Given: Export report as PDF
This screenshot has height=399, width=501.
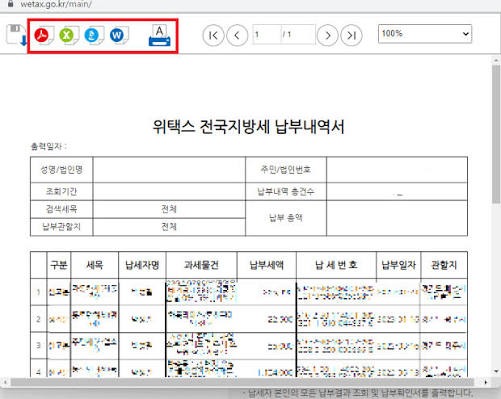Looking at the screenshot, I should click(x=43, y=35).
